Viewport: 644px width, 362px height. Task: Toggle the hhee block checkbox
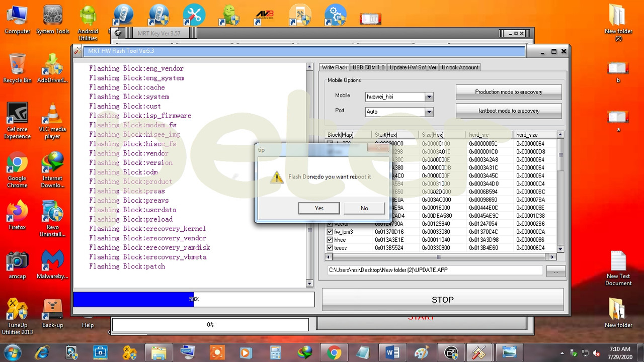(x=330, y=240)
